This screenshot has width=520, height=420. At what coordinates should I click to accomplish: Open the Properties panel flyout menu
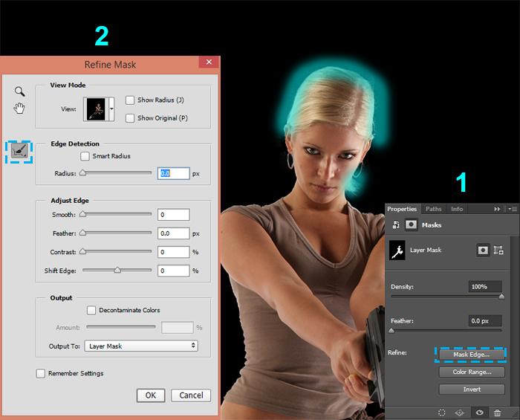click(513, 209)
